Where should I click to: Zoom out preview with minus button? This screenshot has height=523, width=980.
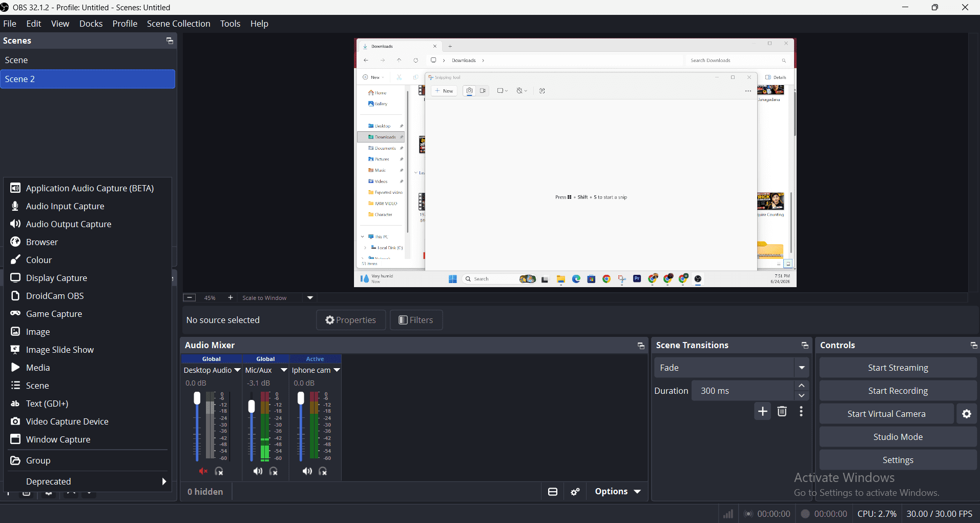click(190, 297)
